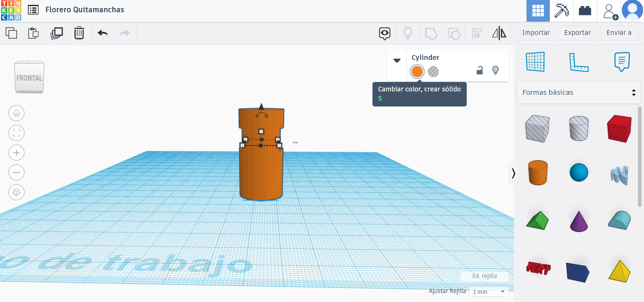
Task: Toggle Cylinder visibility light bulb
Action: point(495,71)
